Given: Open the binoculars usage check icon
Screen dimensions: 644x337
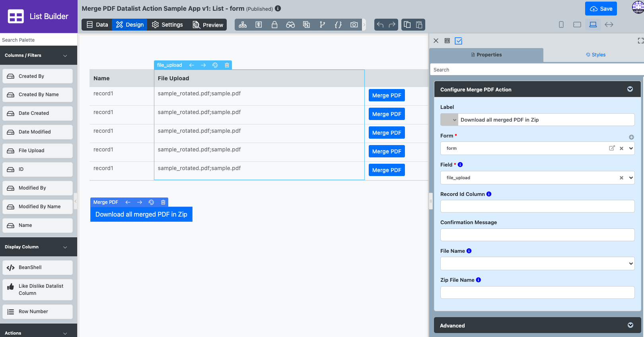Looking at the screenshot, I should (290, 25).
